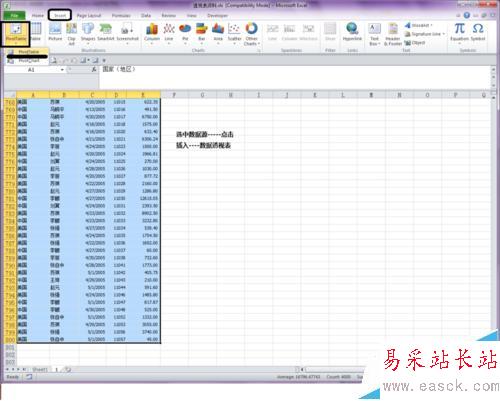Select row header 768
Screen dimensions: 500x401
point(10,102)
